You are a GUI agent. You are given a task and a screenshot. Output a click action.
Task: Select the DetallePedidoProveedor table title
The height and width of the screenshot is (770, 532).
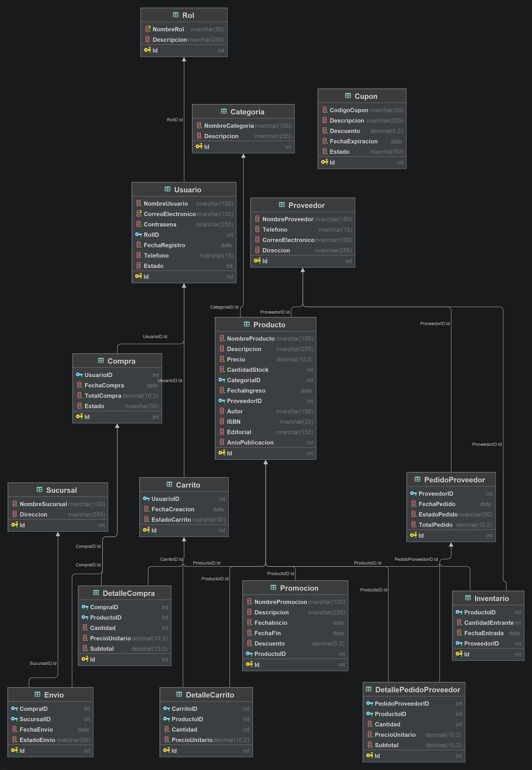point(417,689)
